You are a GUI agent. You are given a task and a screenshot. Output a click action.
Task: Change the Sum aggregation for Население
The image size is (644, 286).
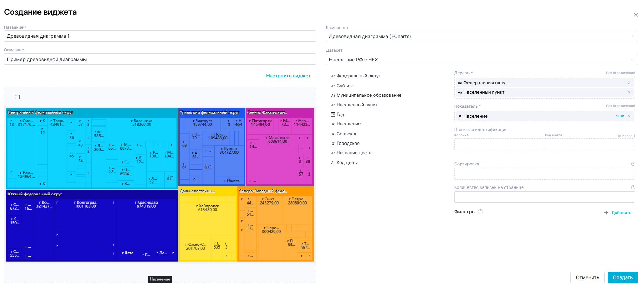(x=619, y=116)
